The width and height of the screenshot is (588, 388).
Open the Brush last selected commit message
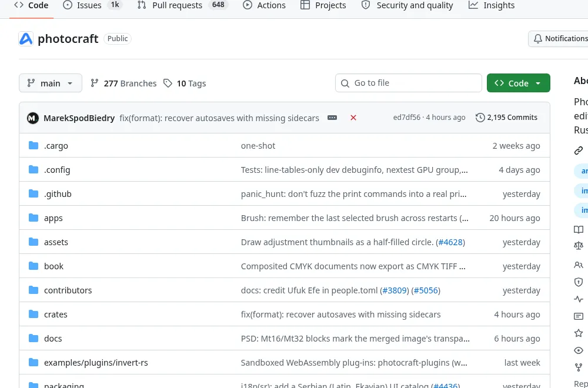[x=355, y=218]
